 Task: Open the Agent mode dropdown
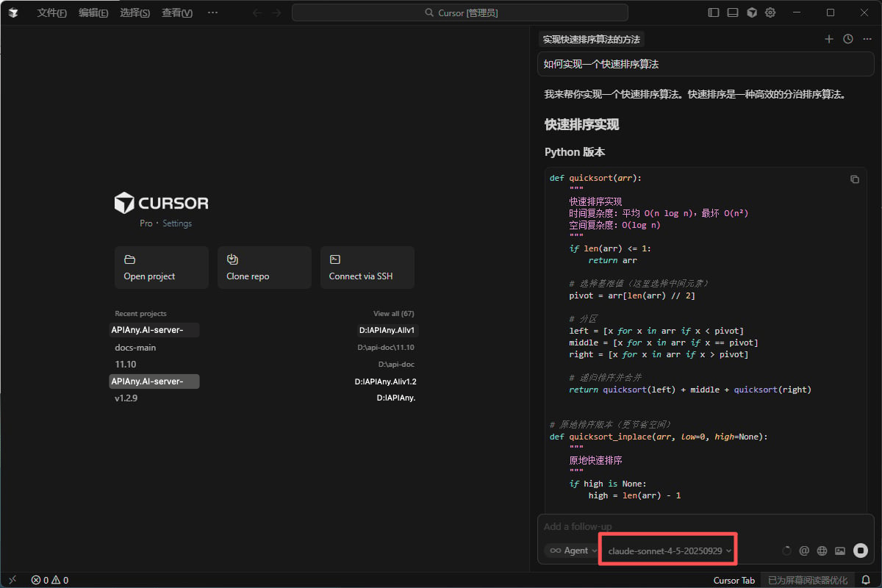(x=573, y=551)
